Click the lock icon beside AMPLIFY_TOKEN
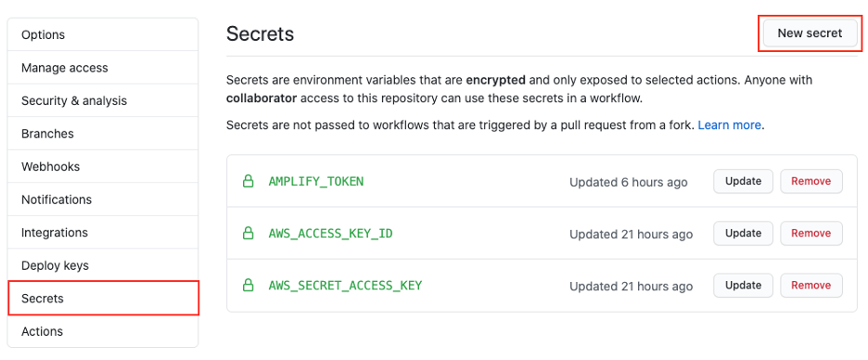Image resolution: width=868 pixels, height=360 pixels. (248, 181)
